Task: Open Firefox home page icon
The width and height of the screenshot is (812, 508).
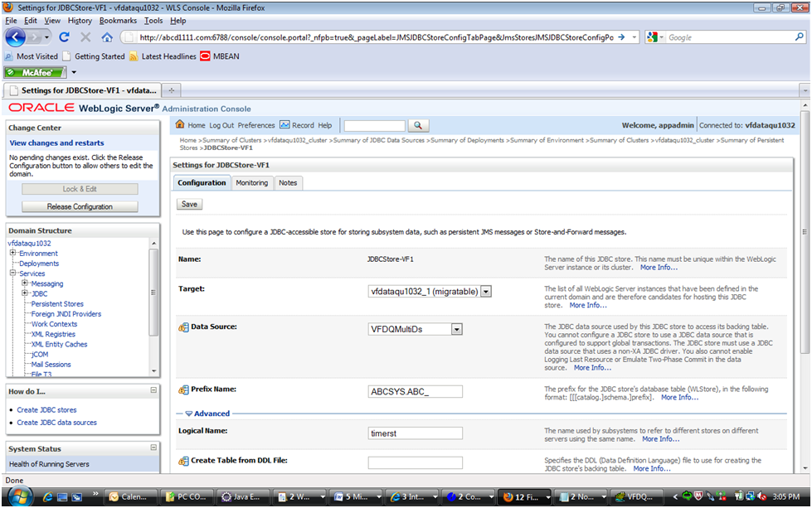Action: click(107, 37)
